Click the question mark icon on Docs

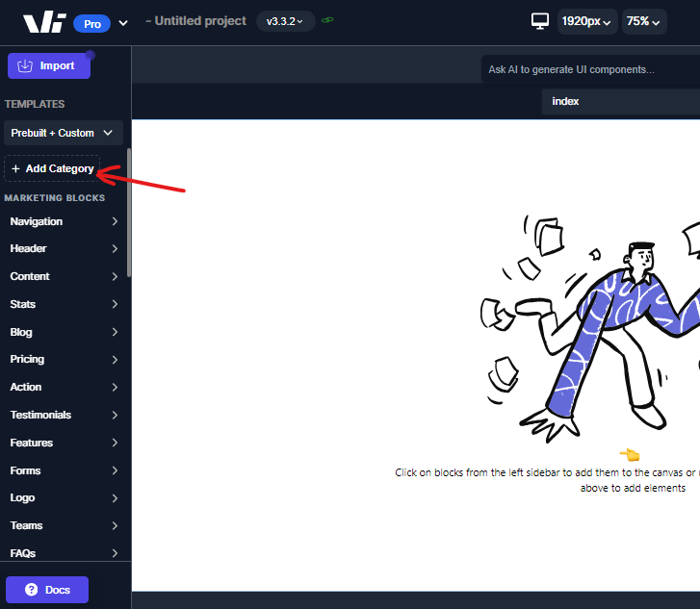[x=31, y=590]
